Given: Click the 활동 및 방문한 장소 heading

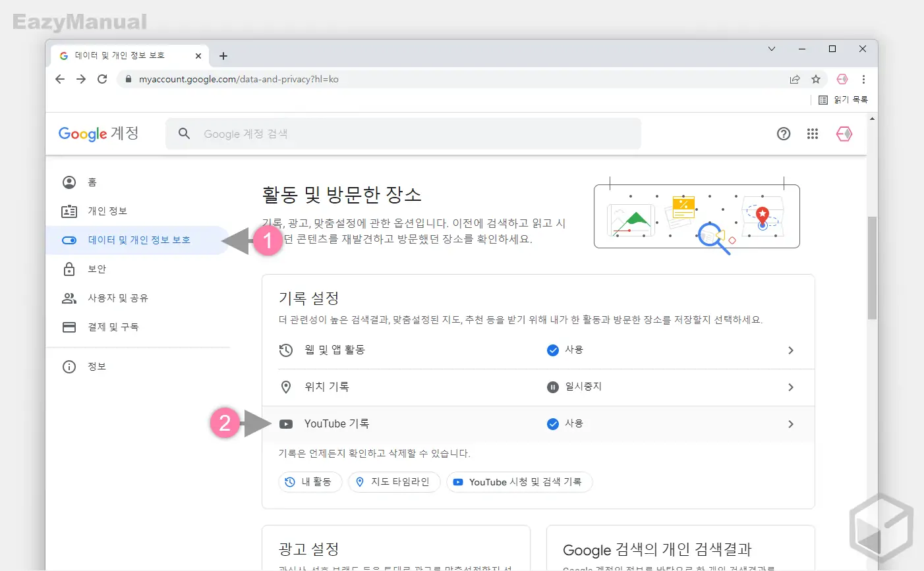Looking at the screenshot, I should coord(342,195).
